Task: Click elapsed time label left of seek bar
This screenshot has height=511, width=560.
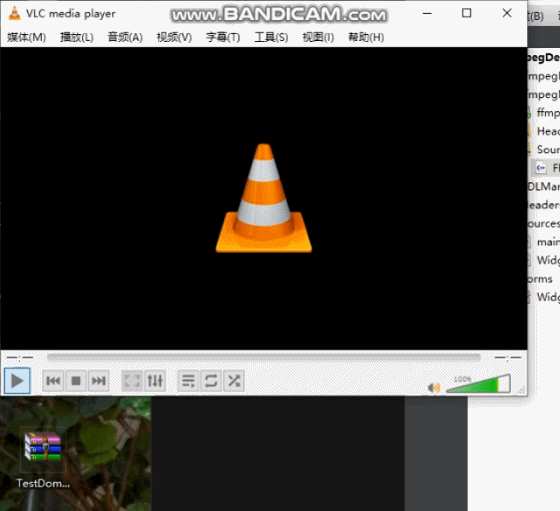Action: point(20,357)
